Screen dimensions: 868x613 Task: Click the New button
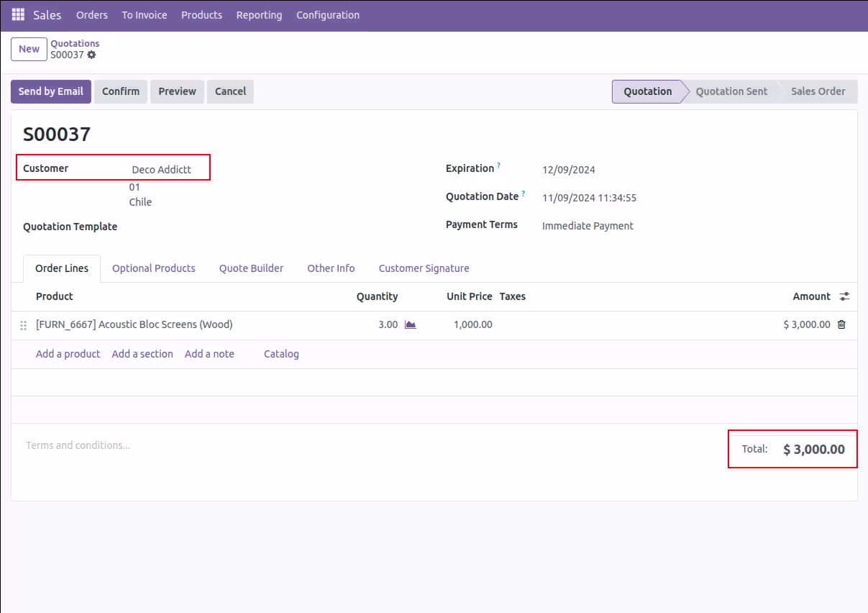[29, 49]
